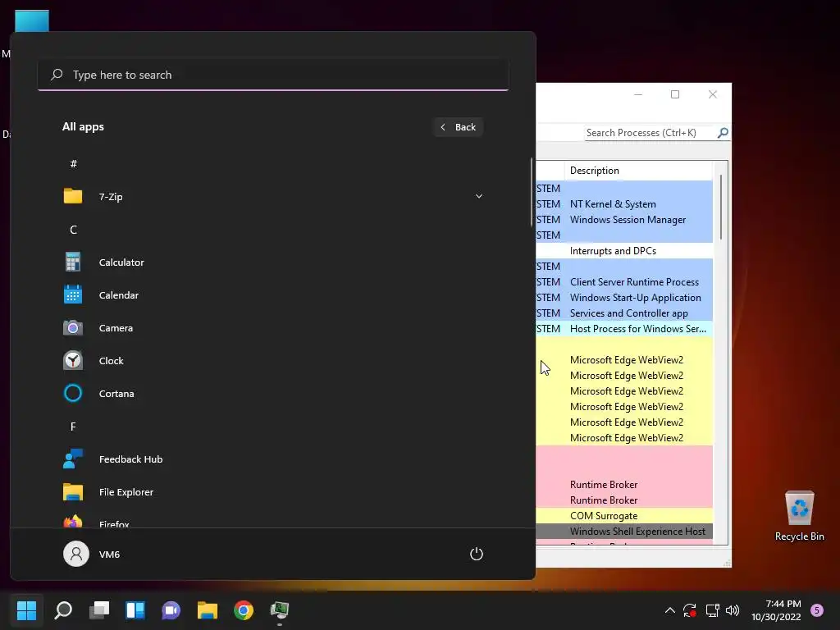Open the Recycle Bin desktop icon
This screenshot has height=630, width=840.
[799, 515]
